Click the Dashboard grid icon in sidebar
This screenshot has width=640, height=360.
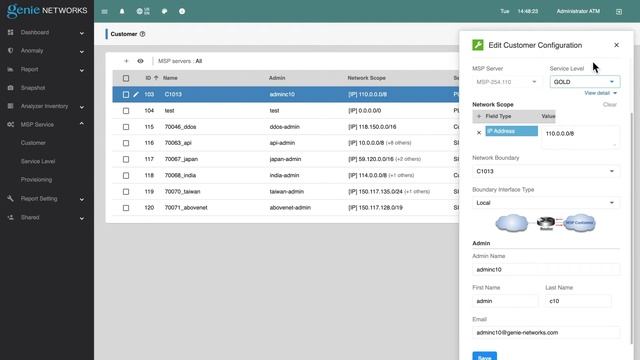(11, 32)
